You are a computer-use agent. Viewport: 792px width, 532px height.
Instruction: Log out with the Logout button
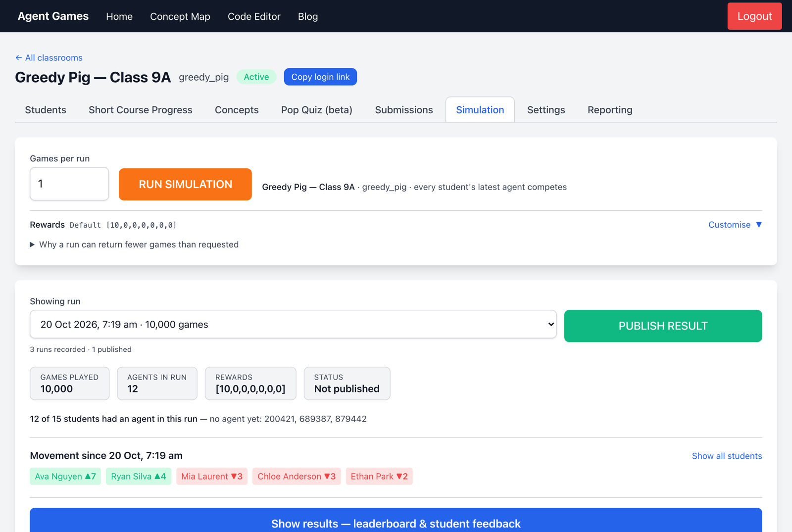[x=754, y=16]
